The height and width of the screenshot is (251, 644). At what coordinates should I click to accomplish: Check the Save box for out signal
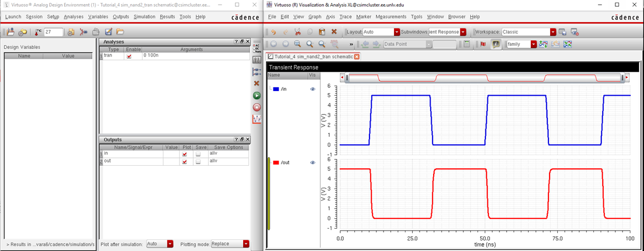pyautogui.click(x=198, y=162)
